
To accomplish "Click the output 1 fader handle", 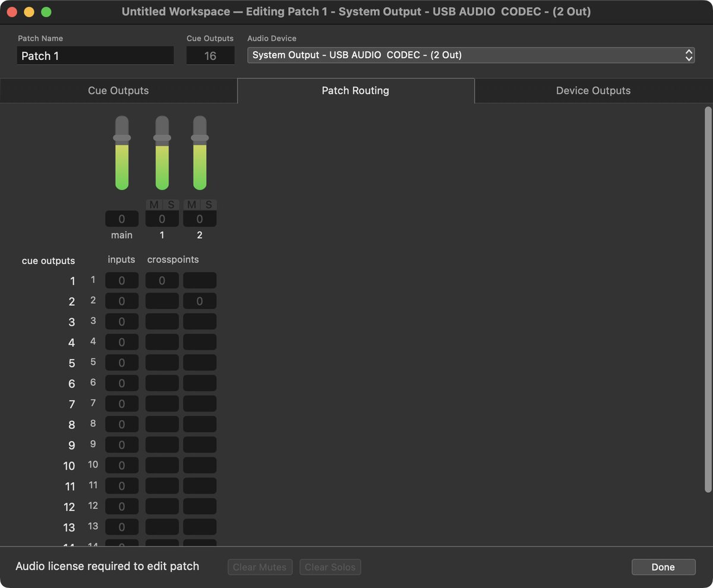I will click(162, 138).
